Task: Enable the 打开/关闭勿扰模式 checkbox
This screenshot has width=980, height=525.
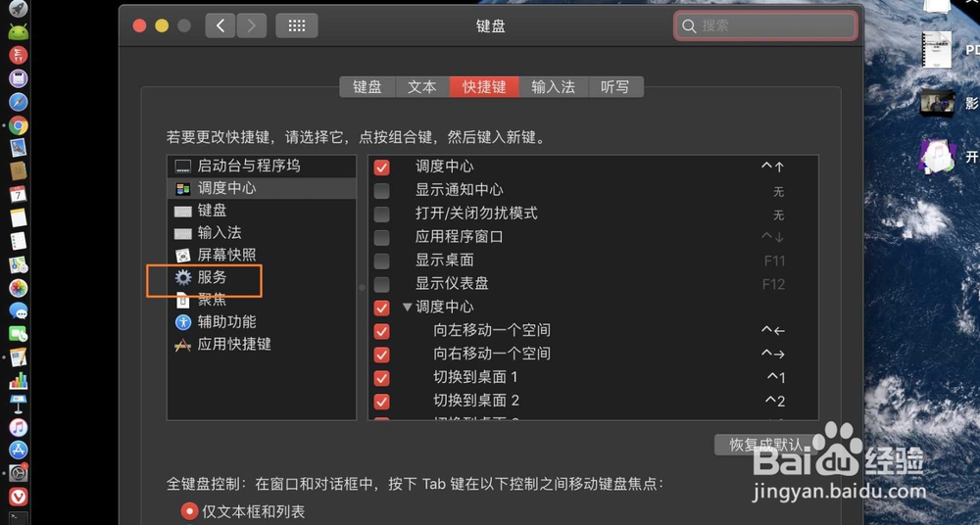Action: click(x=381, y=214)
